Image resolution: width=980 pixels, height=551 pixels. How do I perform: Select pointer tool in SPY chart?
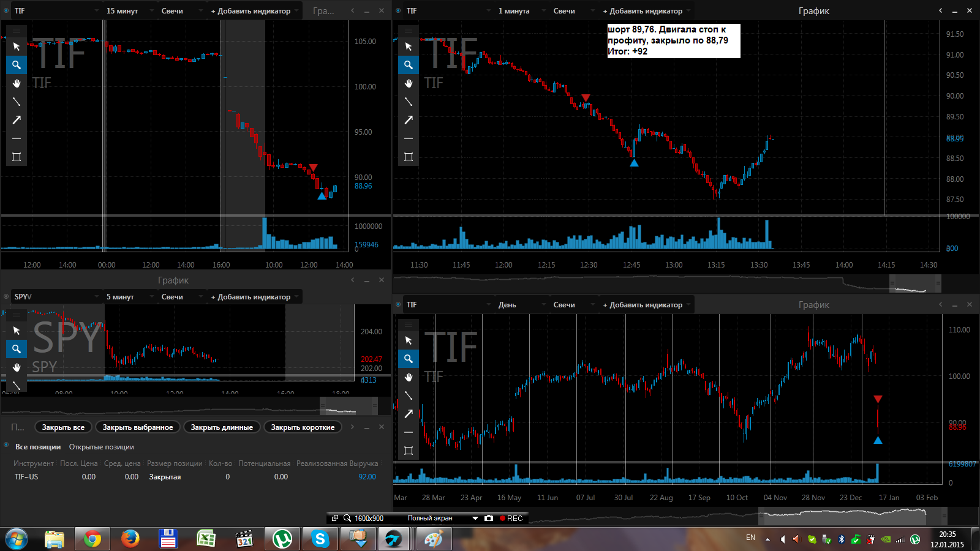coord(17,331)
